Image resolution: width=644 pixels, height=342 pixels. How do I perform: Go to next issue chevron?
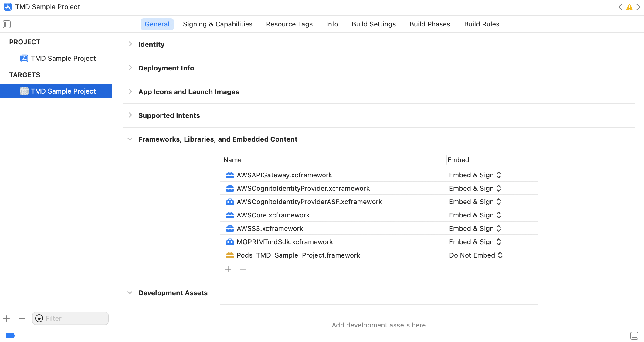(x=638, y=7)
